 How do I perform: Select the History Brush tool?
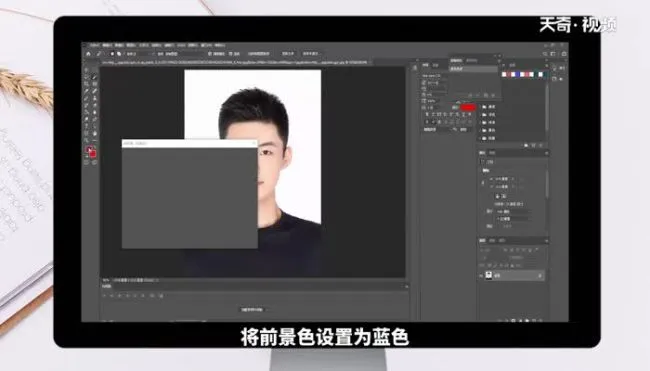[86, 105]
